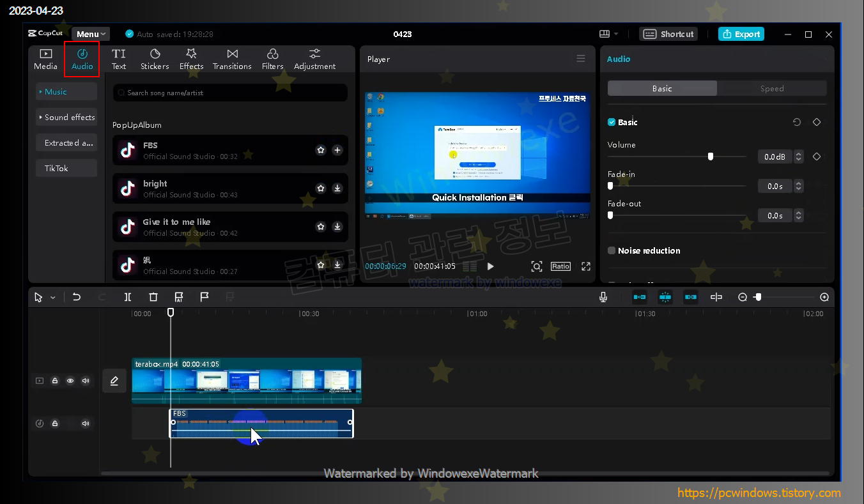
Task: Change the preview Ratio
Action: [x=560, y=266]
